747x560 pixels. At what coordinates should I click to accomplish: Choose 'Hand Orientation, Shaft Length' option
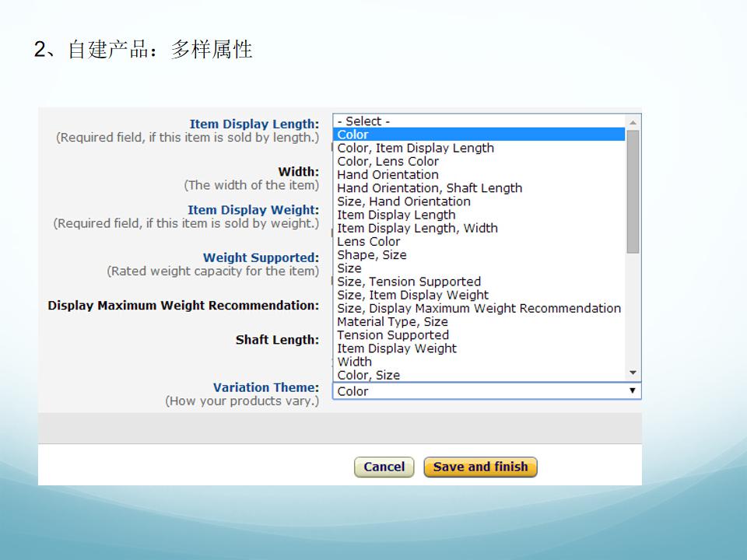[479, 187]
